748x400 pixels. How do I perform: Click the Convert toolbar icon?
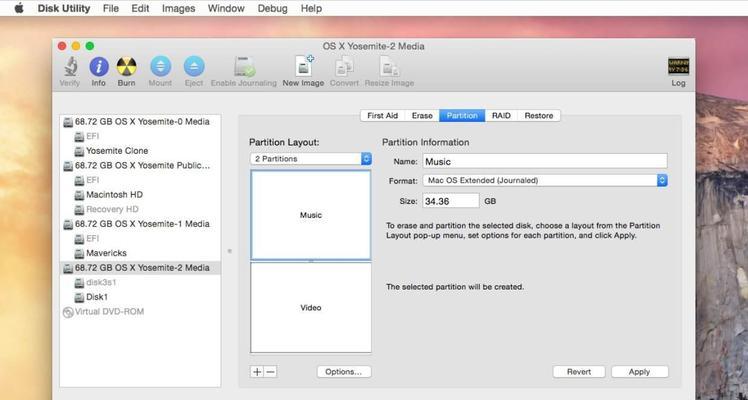[x=344, y=67]
